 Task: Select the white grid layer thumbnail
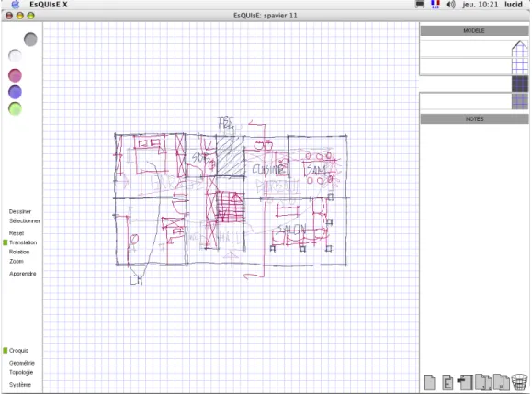pyautogui.click(x=520, y=66)
